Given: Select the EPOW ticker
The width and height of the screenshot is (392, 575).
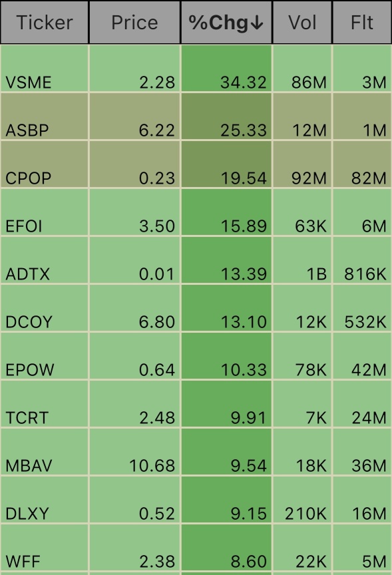Looking at the screenshot, I should 30,369.
